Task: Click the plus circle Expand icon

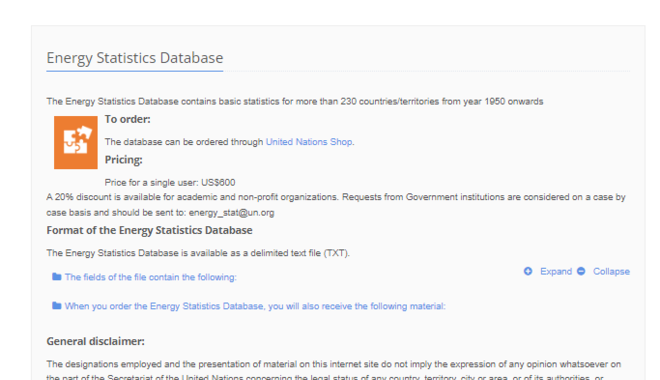Action: point(528,271)
